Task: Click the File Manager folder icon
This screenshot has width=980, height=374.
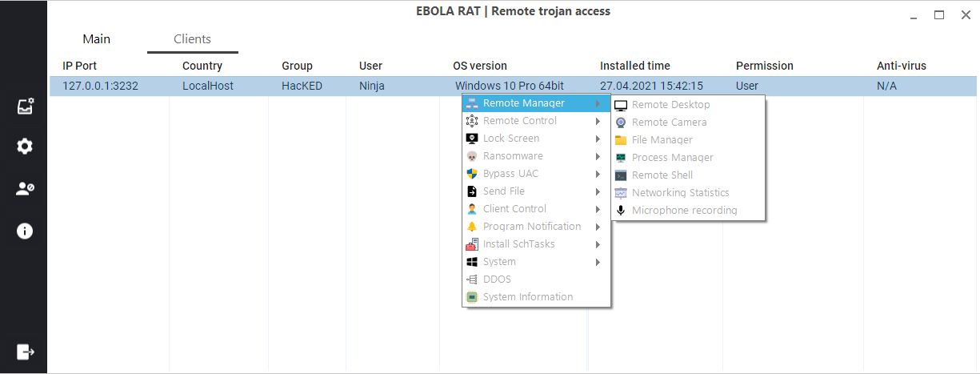Action: tap(621, 140)
